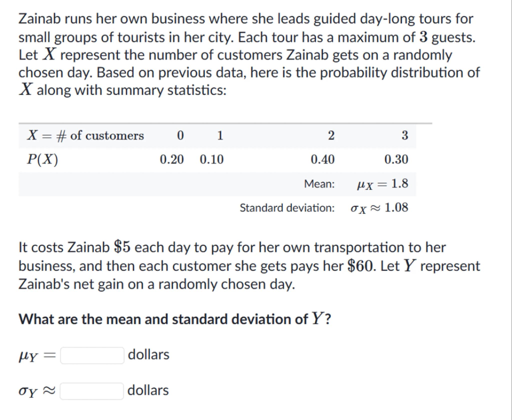The width and height of the screenshot is (512, 420).
Task: Select the 0.40 probability cell
Action: click(x=322, y=159)
